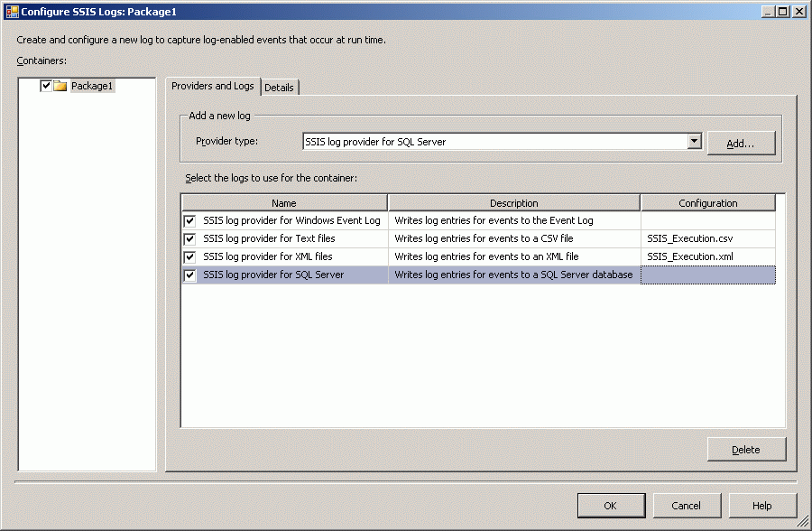Select the SSIS_Execution.xml configuration cell

tap(708, 256)
